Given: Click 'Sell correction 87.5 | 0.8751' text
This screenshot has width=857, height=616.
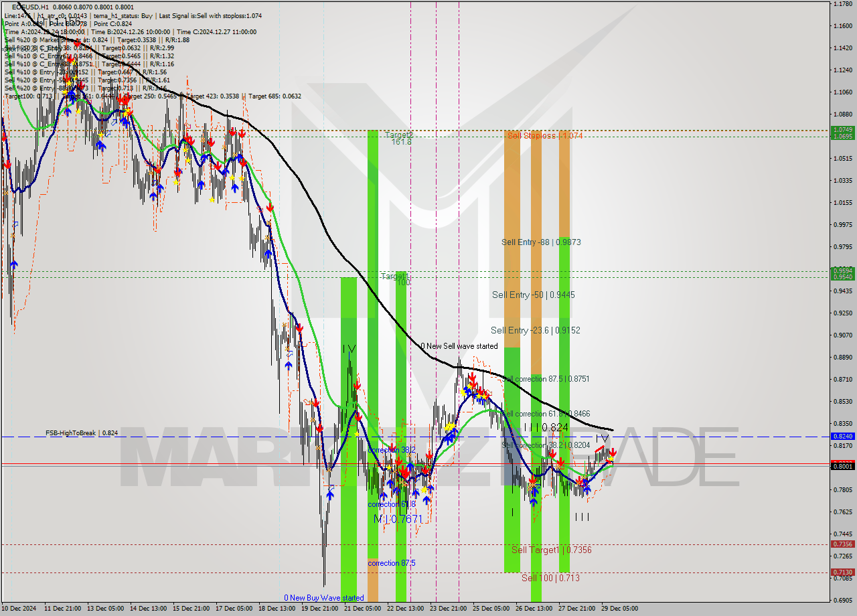Looking at the screenshot, I should tap(546, 379).
